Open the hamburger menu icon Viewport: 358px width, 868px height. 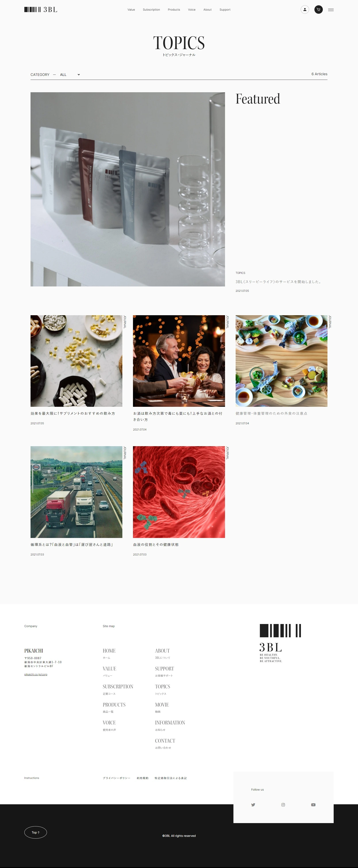(331, 10)
